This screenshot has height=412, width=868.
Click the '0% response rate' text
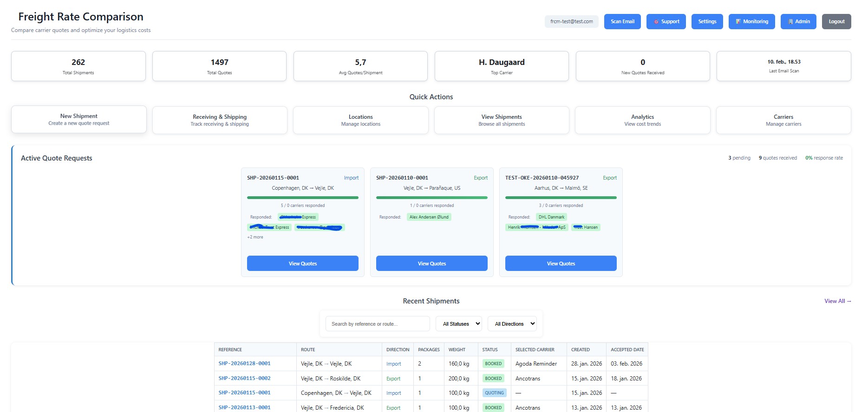(x=824, y=158)
